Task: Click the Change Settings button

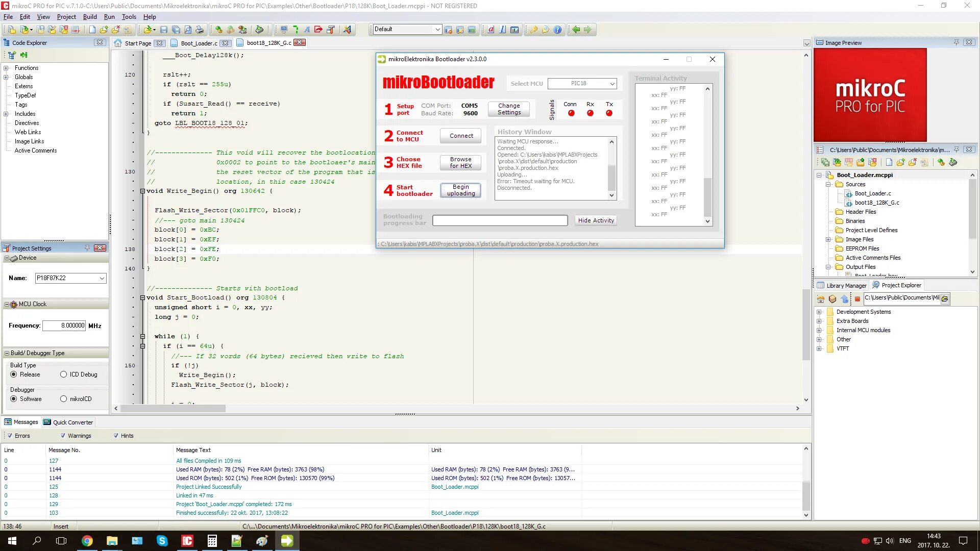Action: point(509,109)
